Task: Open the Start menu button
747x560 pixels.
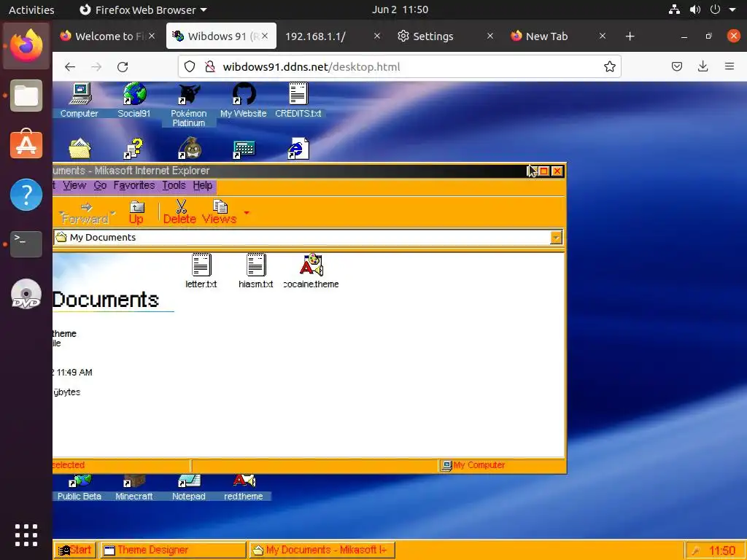Action: coord(75,550)
